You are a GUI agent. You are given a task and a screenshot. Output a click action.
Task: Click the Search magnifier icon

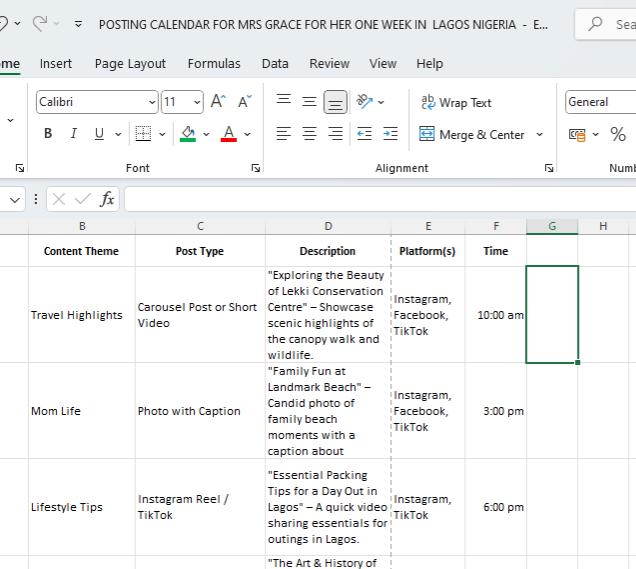(595, 24)
